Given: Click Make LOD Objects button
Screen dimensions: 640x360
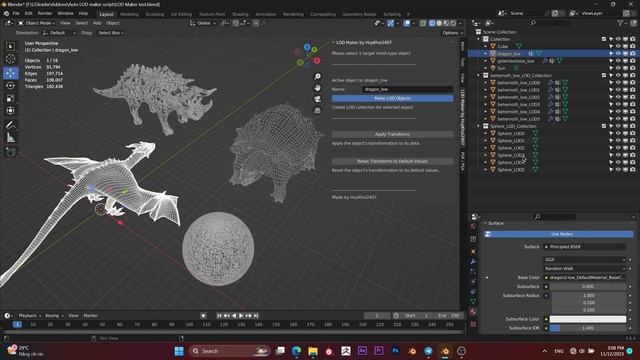Looking at the screenshot, I should pos(392,98).
